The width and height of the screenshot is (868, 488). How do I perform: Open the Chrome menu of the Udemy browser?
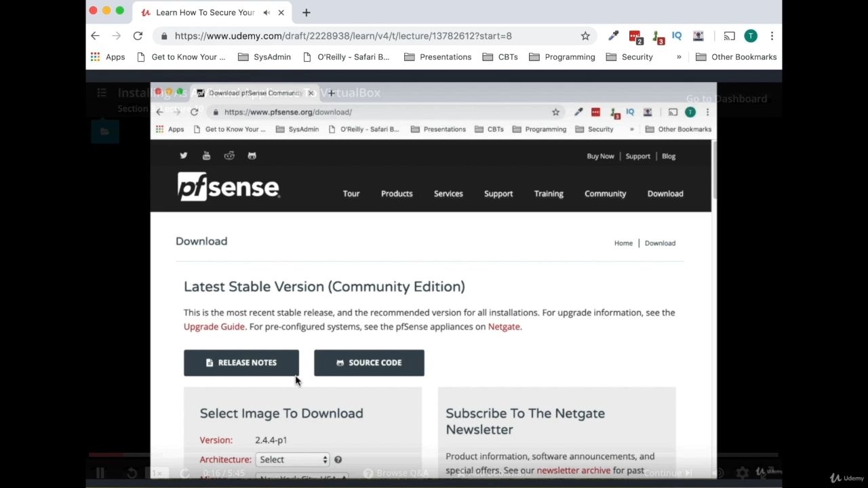coord(772,36)
